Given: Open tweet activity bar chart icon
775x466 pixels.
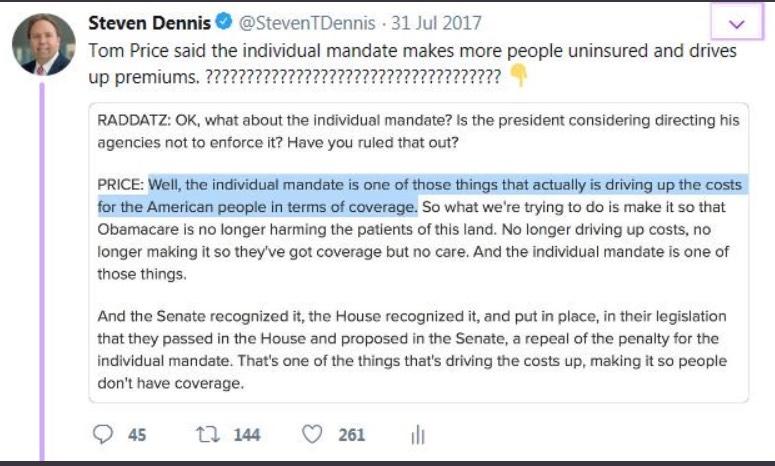Looking at the screenshot, I should (x=418, y=435).
